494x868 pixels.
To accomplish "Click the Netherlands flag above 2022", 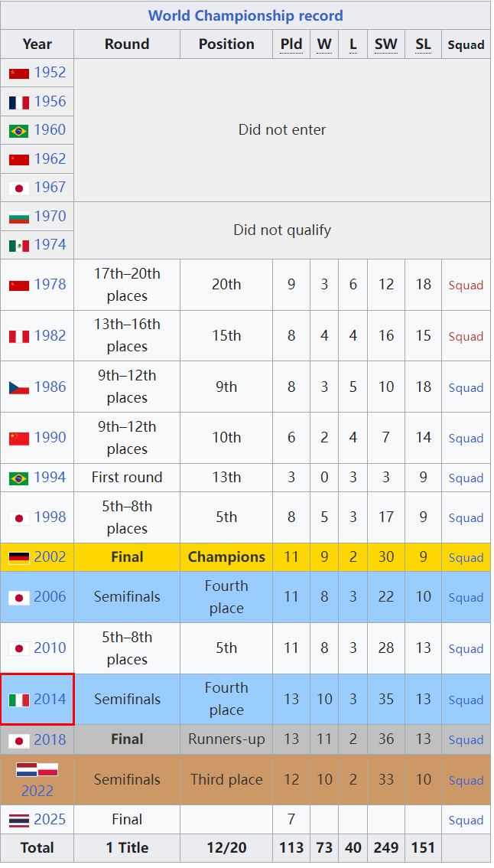I will (26, 770).
